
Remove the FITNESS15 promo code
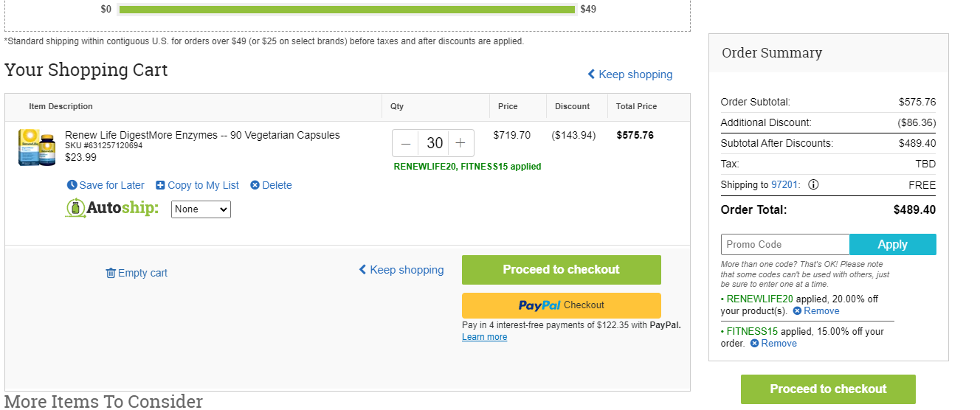pos(773,344)
